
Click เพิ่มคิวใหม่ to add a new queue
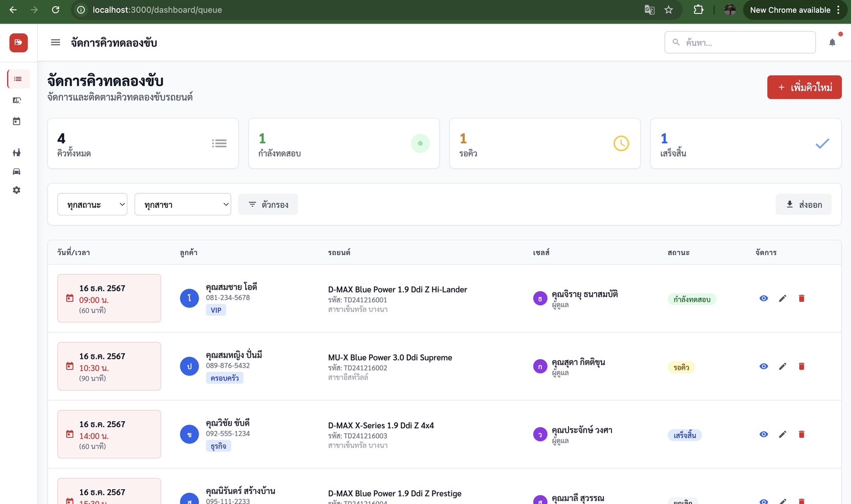804,87
